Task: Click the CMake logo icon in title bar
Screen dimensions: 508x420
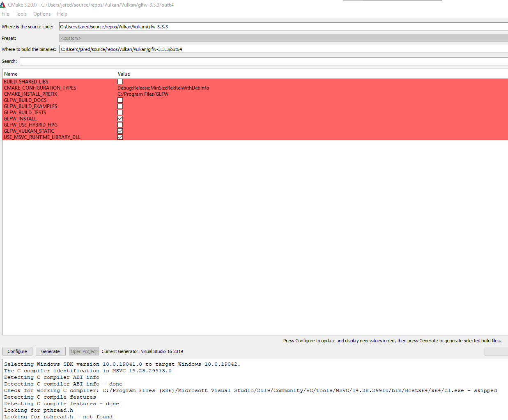Action: pyautogui.click(x=3, y=5)
